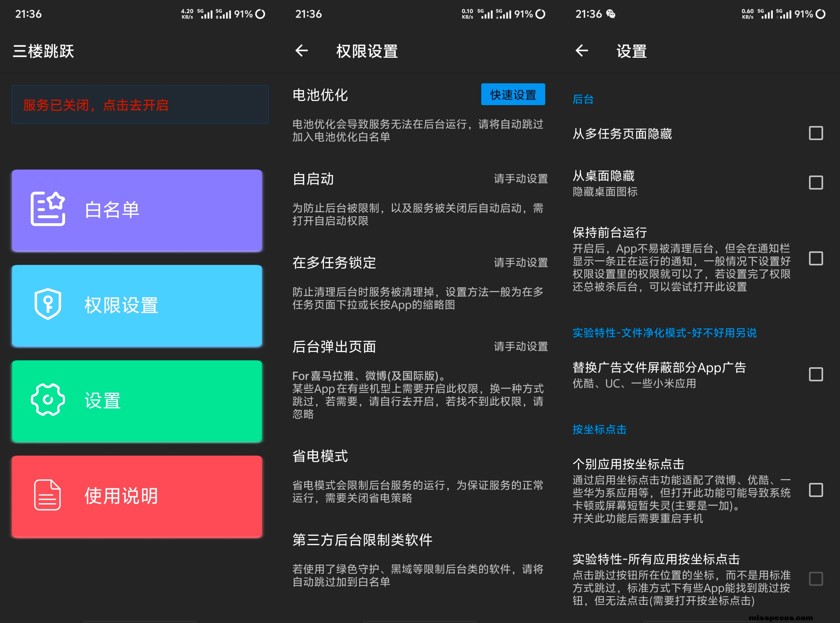Tap battery ring icon in first status bar

tap(260, 14)
